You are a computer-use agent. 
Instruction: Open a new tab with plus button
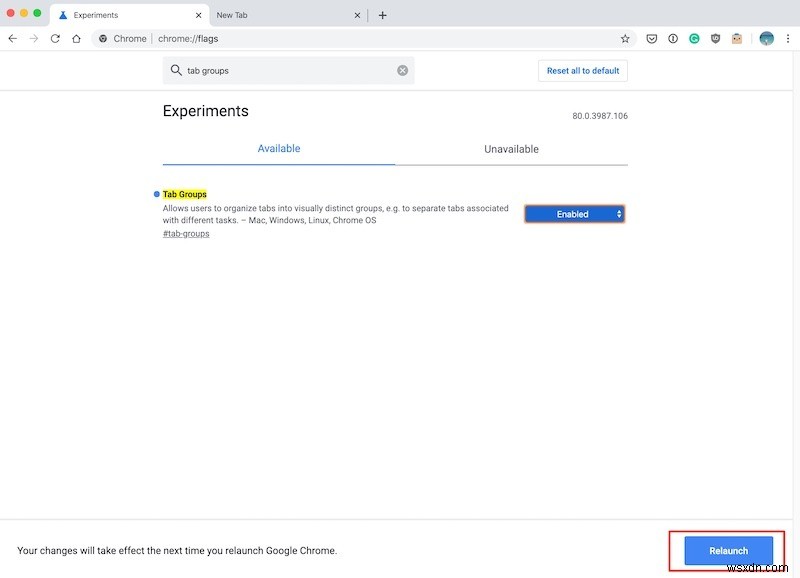pos(383,15)
